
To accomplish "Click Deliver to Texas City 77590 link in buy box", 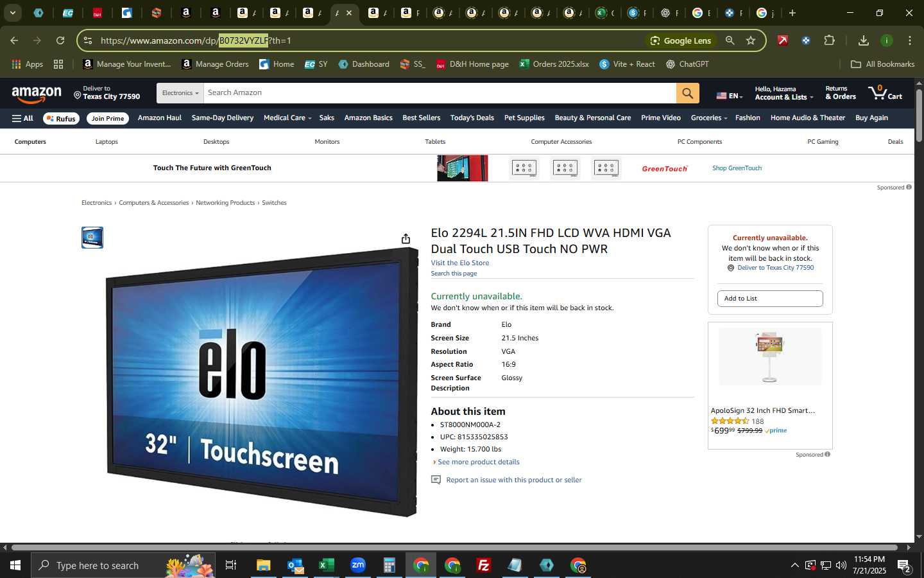I will tap(775, 268).
